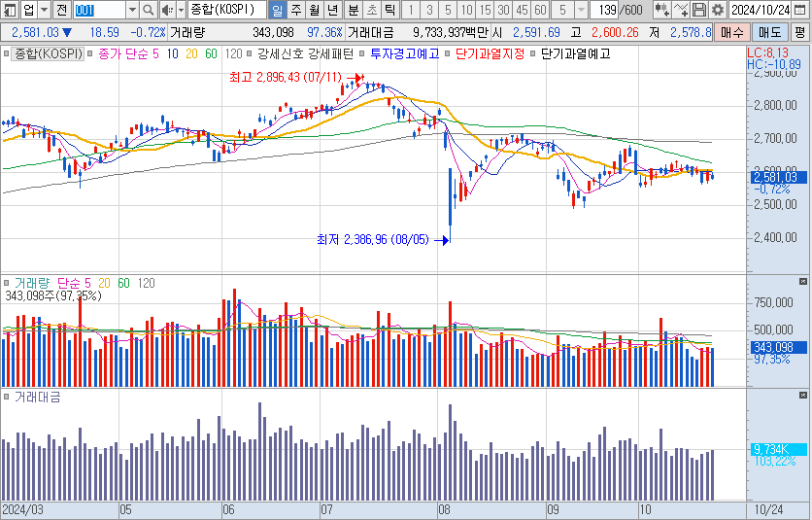This screenshot has height=520, width=812.
Task: Choose the 60 interval button
Action: click(540, 10)
